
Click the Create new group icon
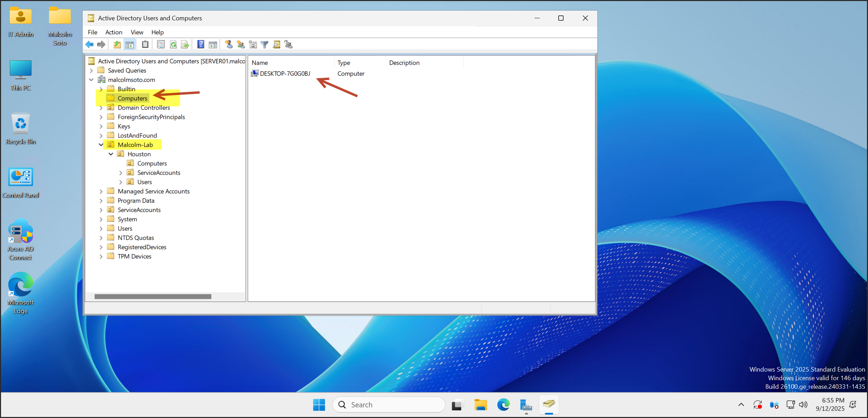coord(241,44)
